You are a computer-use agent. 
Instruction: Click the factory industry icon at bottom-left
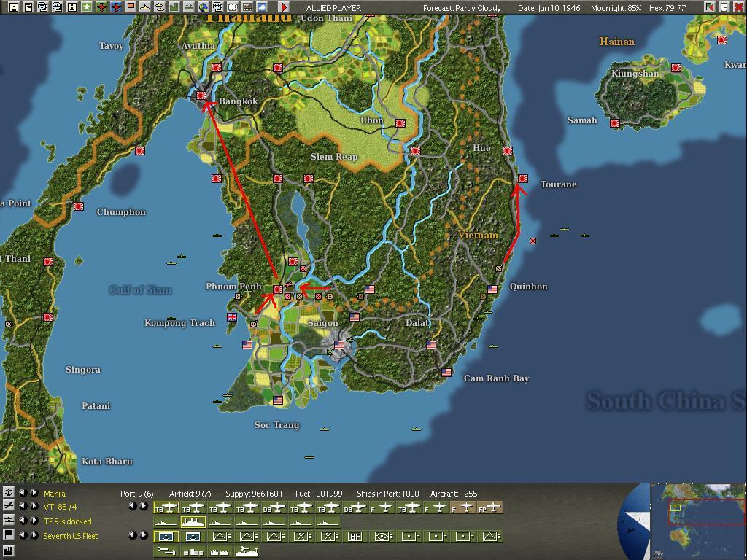pyautogui.click(x=9, y=551)
